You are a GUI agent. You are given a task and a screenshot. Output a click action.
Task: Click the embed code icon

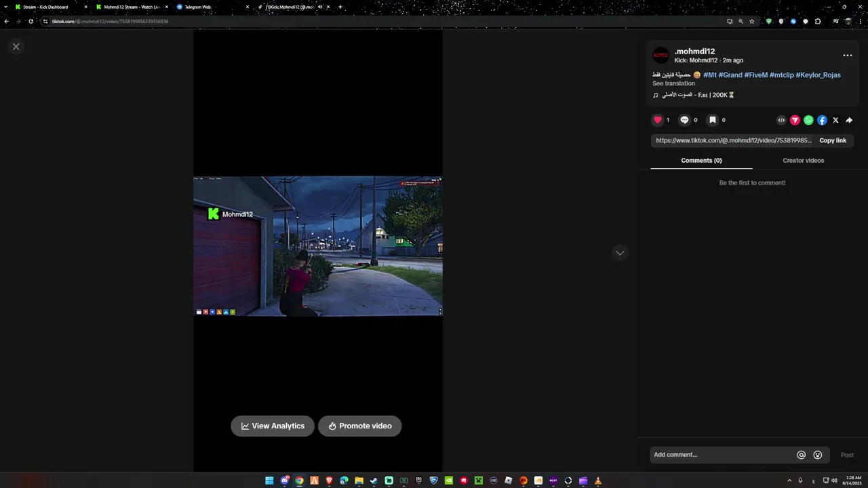(x=781, y=120)
